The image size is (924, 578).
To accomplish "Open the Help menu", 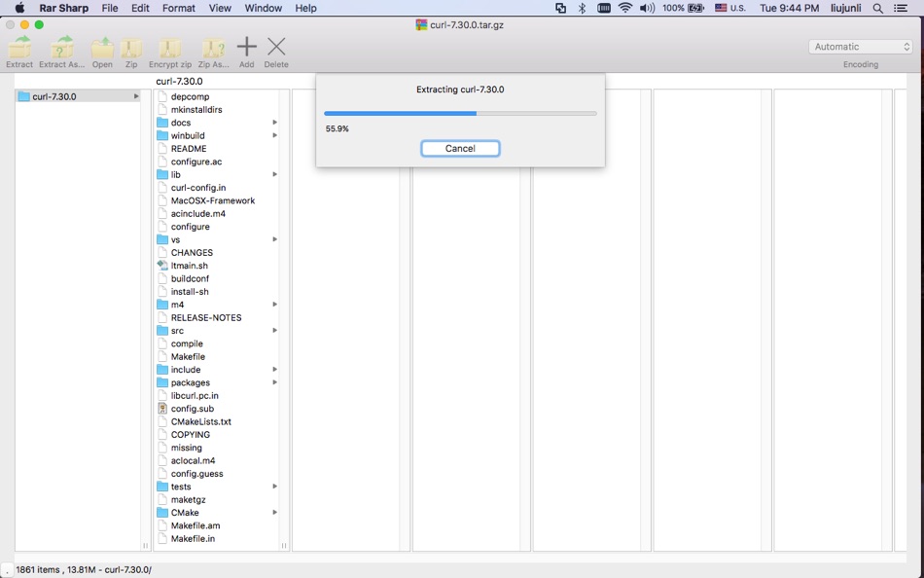I will pos(305,8).
